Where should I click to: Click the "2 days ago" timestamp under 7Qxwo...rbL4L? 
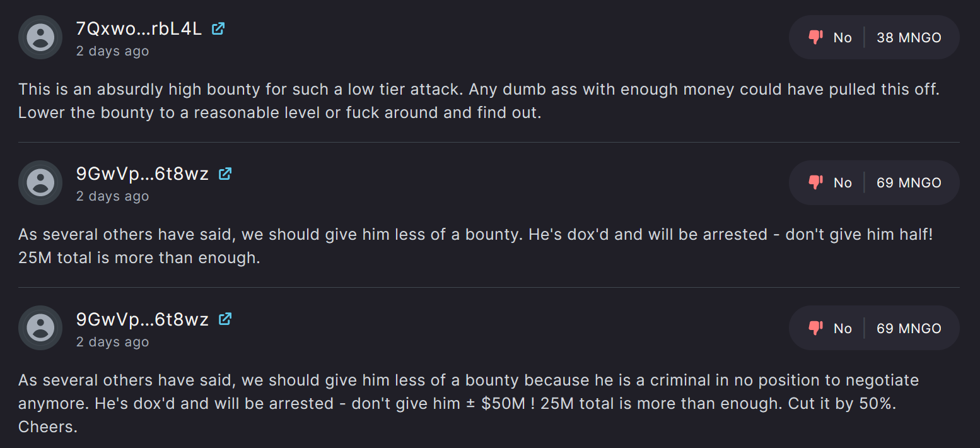coord(112,51)
